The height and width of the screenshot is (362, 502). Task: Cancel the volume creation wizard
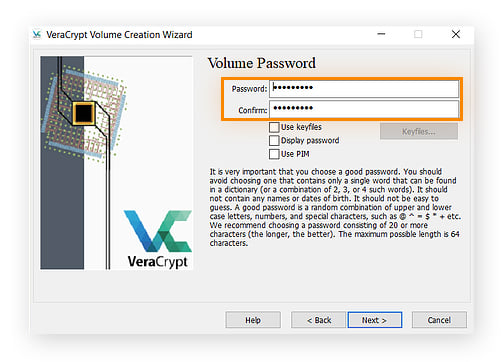click(x=439, y=320)
